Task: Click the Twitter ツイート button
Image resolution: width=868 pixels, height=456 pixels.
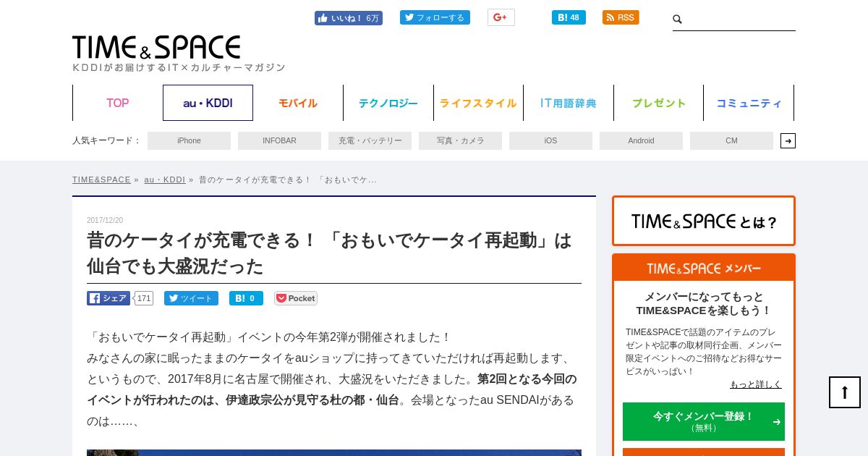Action: point(191,298)
